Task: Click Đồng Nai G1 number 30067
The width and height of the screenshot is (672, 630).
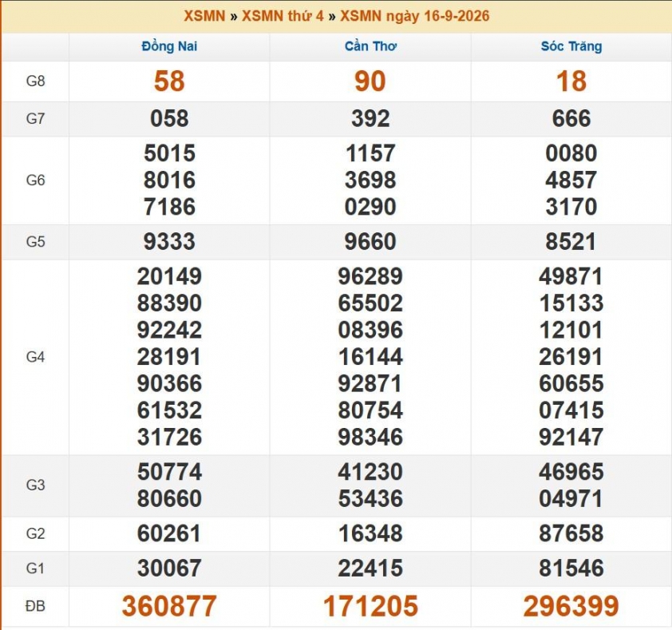Action: (x=169, y=569)
